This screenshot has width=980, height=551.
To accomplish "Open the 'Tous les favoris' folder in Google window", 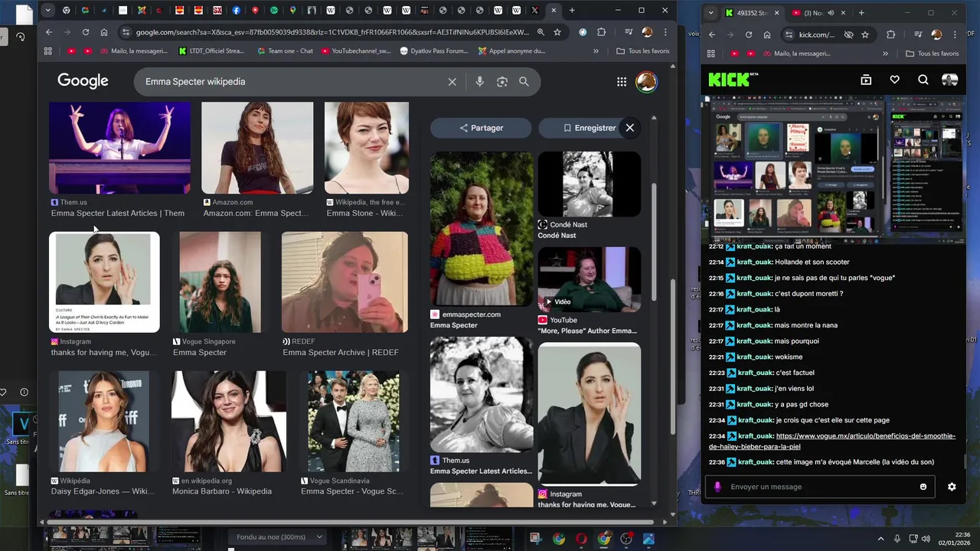I will pyautogui.click(x=642, y=51).
